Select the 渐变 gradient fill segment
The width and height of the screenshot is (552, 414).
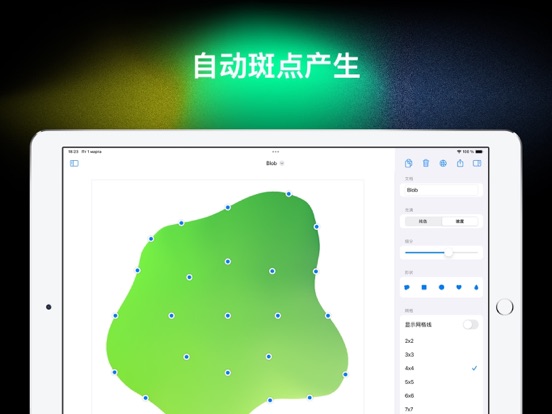tap(460, 221)
